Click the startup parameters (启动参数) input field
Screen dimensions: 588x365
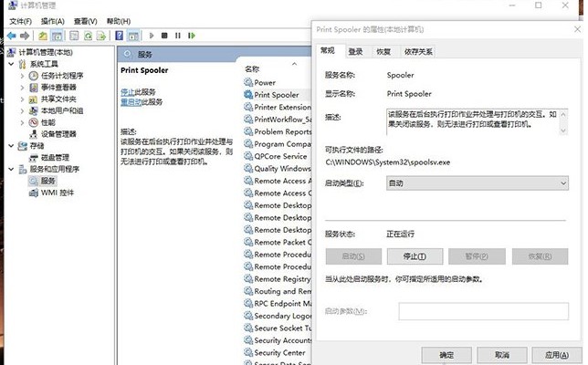click(483, 311)
